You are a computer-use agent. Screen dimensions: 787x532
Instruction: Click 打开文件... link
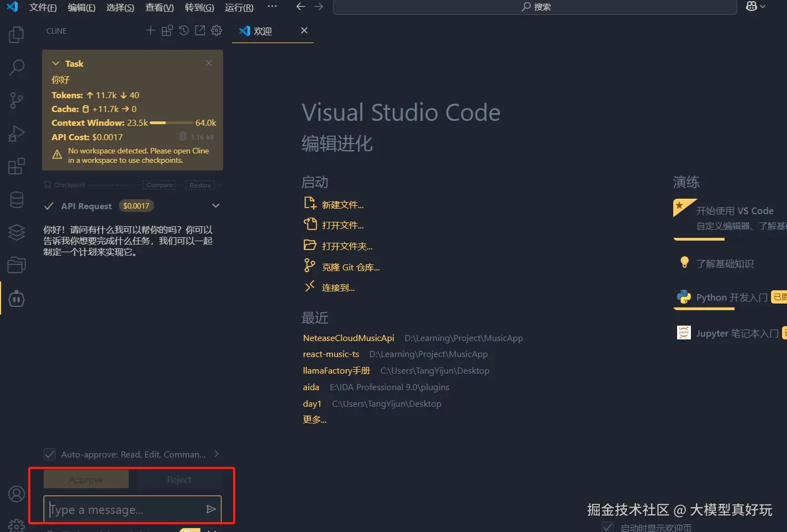342,225
